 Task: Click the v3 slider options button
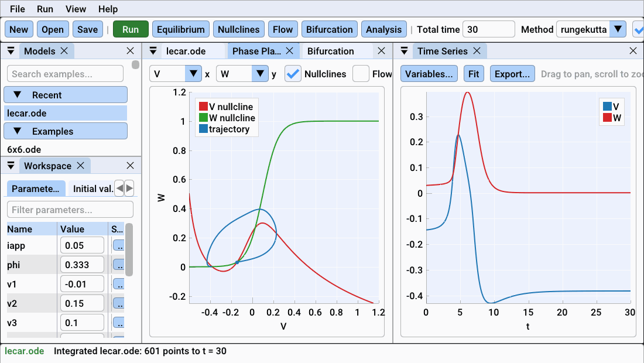point(119,323)
